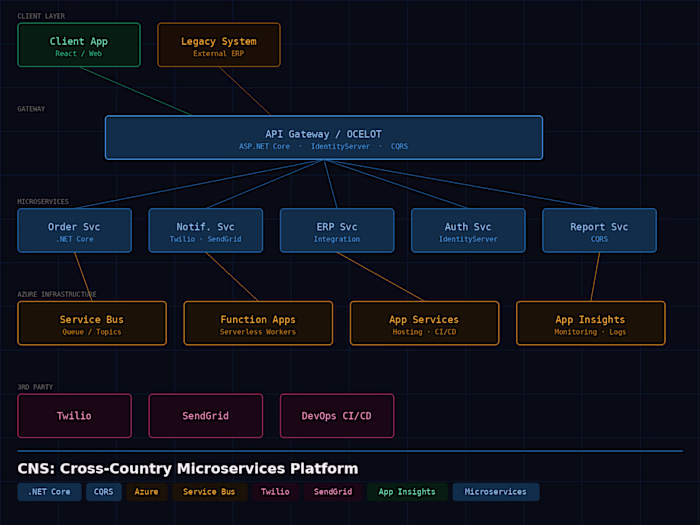Select the API Gateway / OCELOT block
This screenshot has height=525, width=700.
click(323, 138)
